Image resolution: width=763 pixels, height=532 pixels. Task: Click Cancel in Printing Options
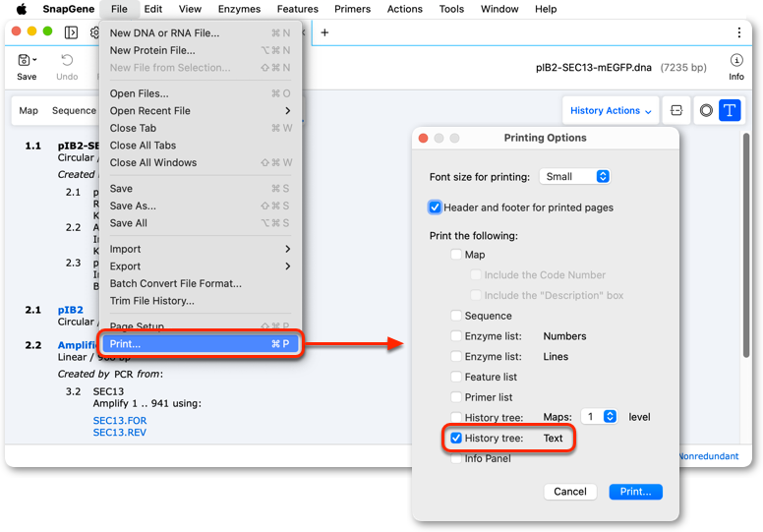570,492
